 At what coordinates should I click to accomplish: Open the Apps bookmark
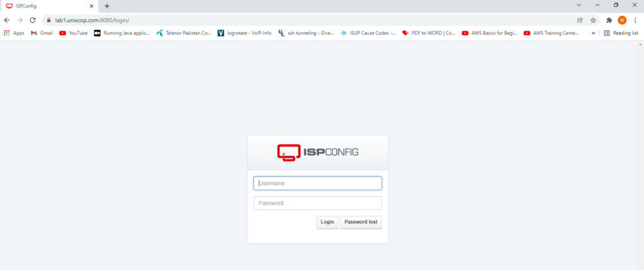tap(14, 33)
